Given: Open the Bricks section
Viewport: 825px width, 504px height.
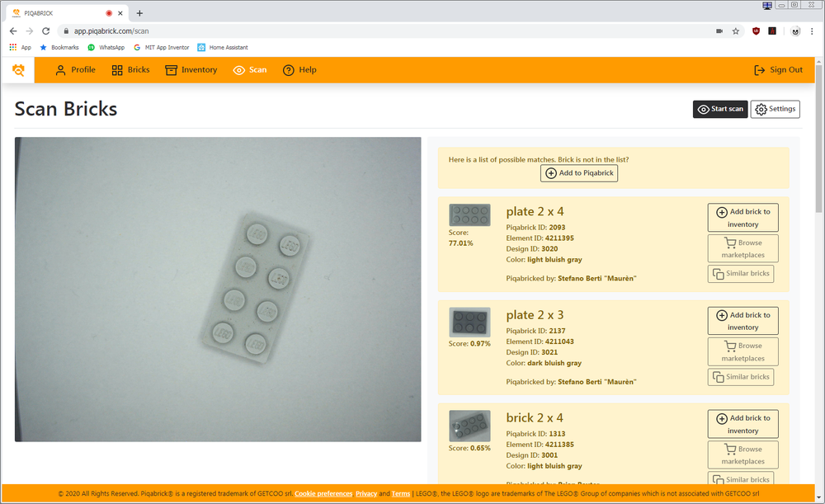Looking at the screenshot, I should coord(130,70).
